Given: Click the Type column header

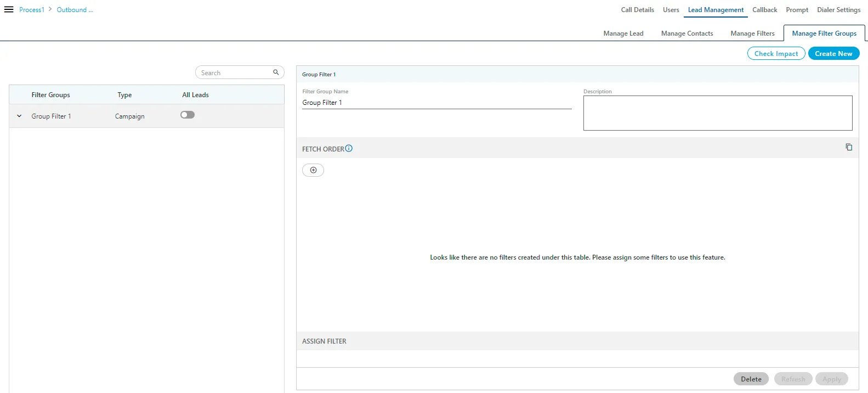Looking at the screenshot, I should point(124,95).
